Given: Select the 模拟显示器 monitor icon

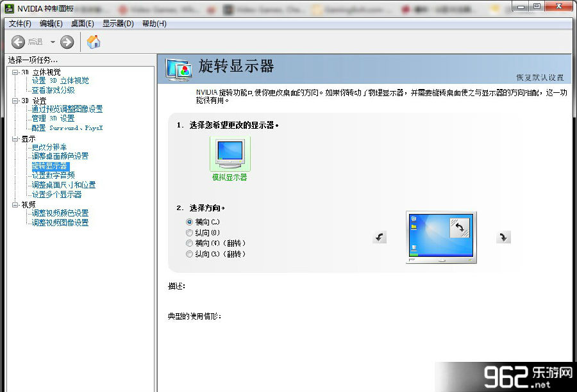Looking at the screenshot, I should tap(230, 154).
